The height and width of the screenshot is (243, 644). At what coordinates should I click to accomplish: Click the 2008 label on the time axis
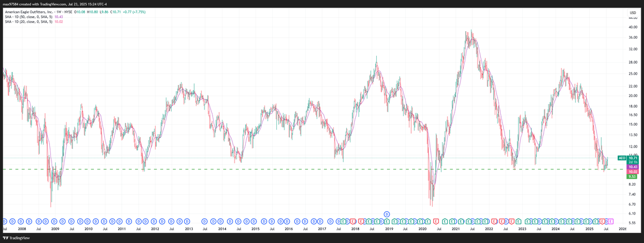pyautogui.click(x=22, y=229)
